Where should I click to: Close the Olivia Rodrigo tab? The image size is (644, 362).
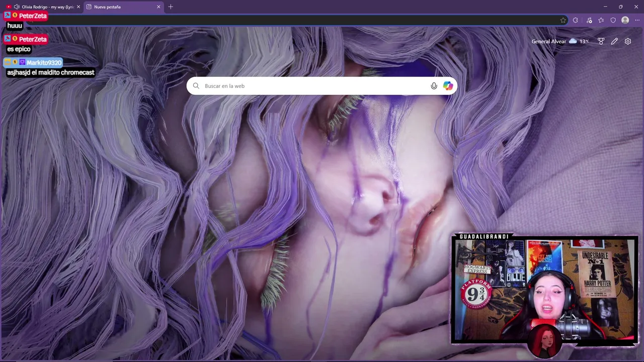pyautogui.click(x=78, y=7)
